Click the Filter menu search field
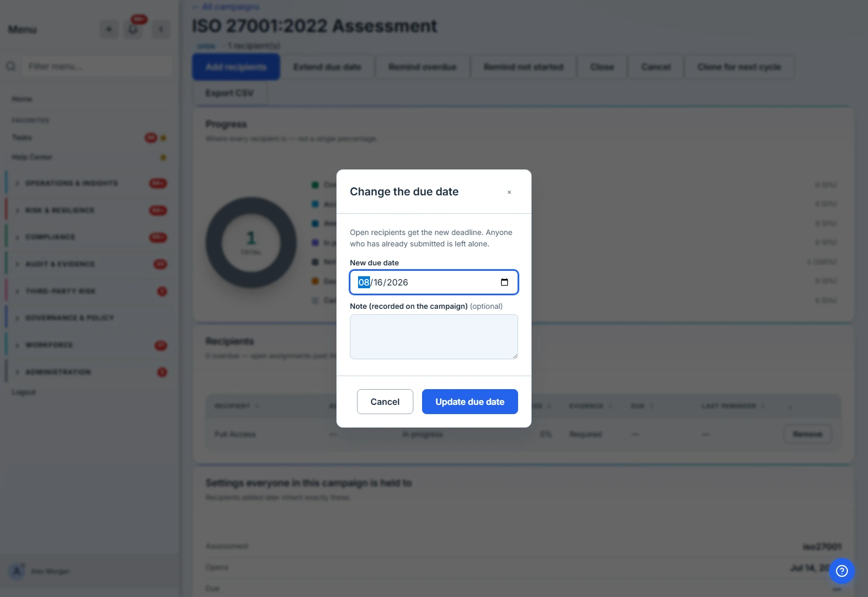868x597 pixels. [x=98, y=66]
